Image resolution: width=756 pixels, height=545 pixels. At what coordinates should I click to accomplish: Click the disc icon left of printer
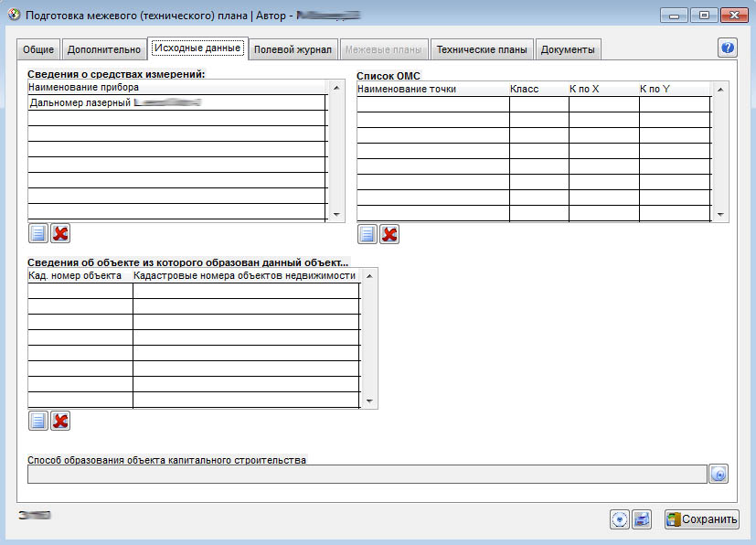click(620, 519)
